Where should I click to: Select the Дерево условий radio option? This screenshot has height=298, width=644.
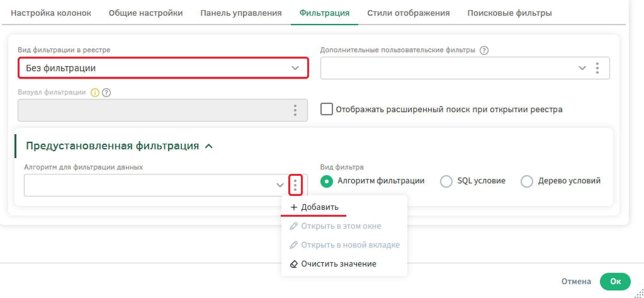(527, 181)
